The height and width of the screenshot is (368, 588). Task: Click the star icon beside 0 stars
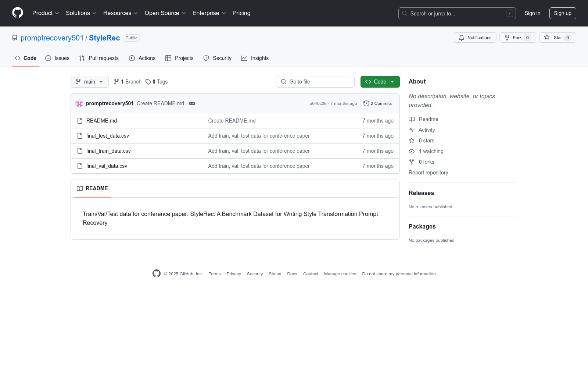click(x=412, y=141)
